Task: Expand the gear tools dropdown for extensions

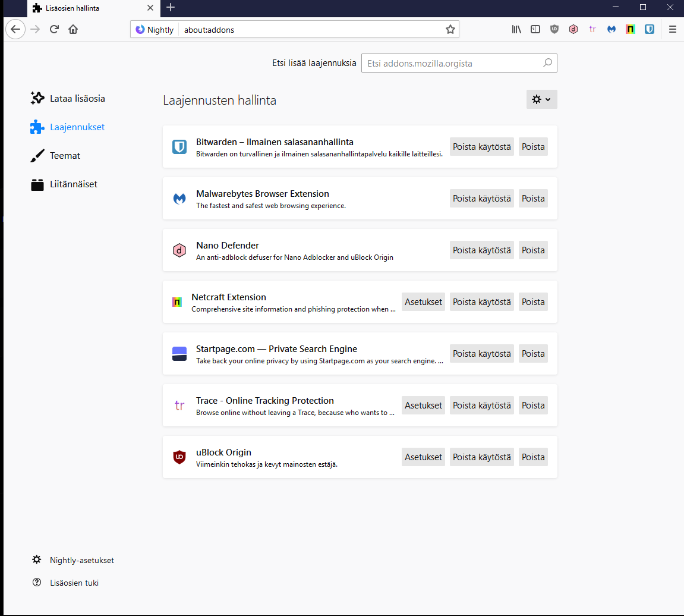Action: click(x=541, y=99)
